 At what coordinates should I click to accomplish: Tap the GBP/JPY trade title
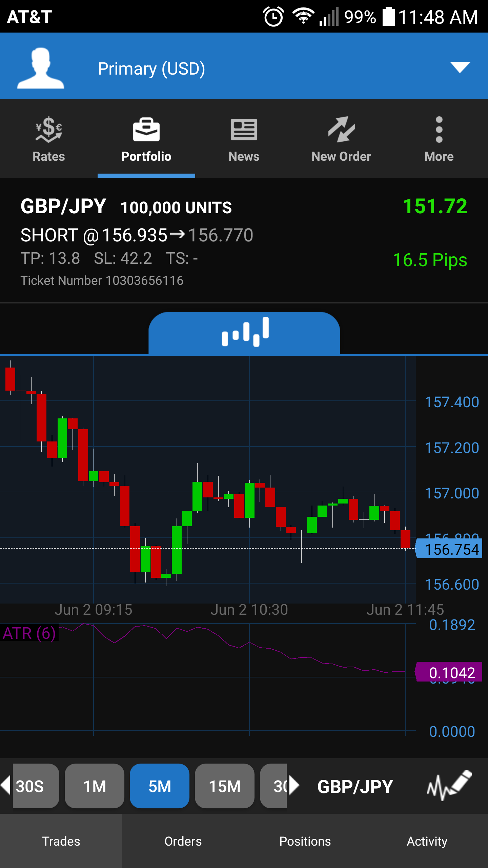coord(63,206)
